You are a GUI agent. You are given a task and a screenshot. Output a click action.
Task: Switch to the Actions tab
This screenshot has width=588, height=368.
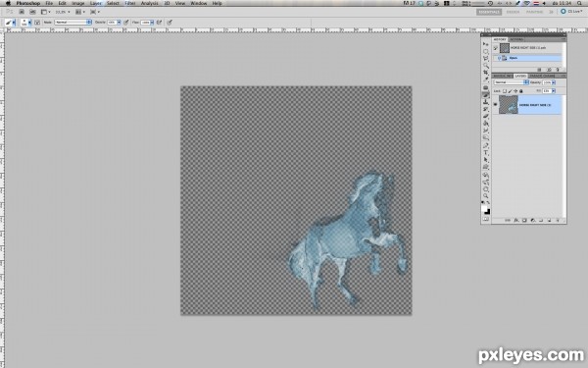click(516, 39)
